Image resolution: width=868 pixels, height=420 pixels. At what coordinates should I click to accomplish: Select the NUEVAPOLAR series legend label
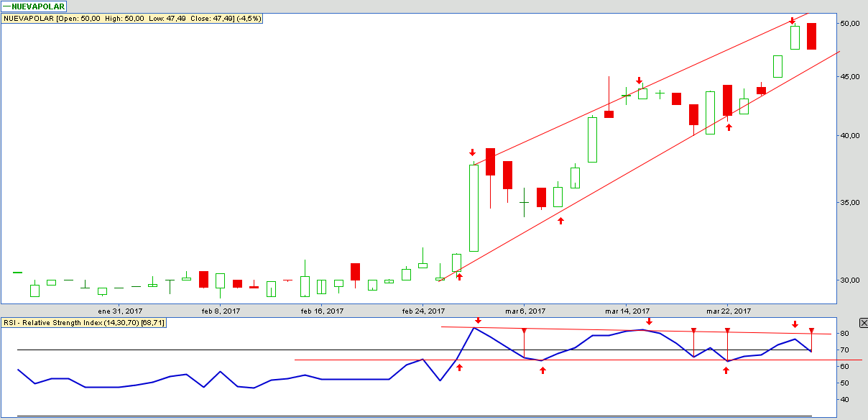pyautogui.click(x=33, y=6)
